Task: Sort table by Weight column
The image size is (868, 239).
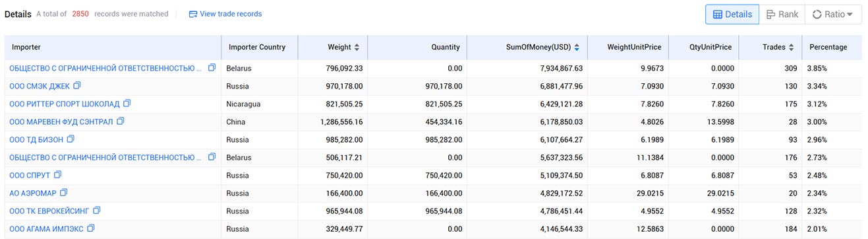Action: tap(357, 48)
